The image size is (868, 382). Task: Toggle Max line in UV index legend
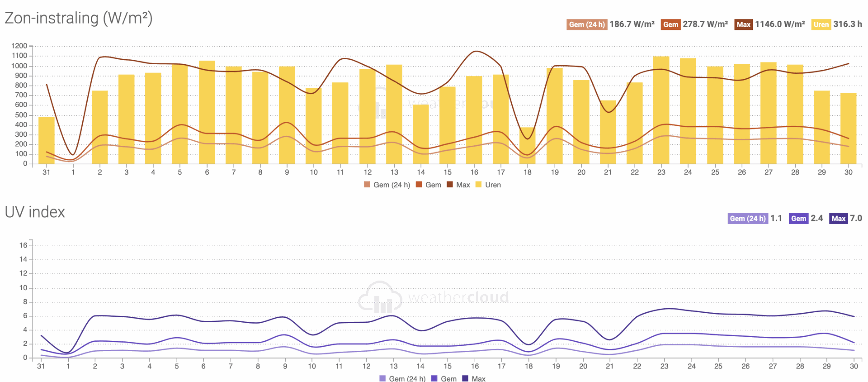tap(478, 378)
